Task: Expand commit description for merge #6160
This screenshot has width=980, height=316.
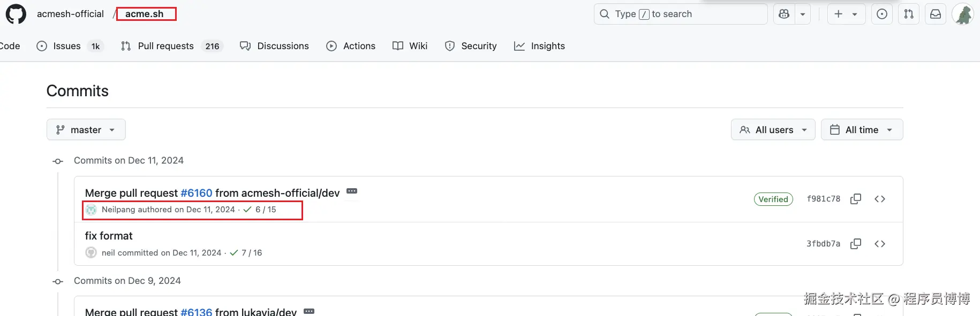Action: (x=352, y=191)
